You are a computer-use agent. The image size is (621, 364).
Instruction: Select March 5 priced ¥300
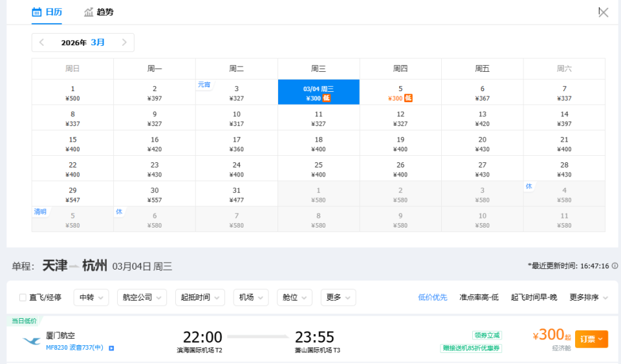point(400,92)
